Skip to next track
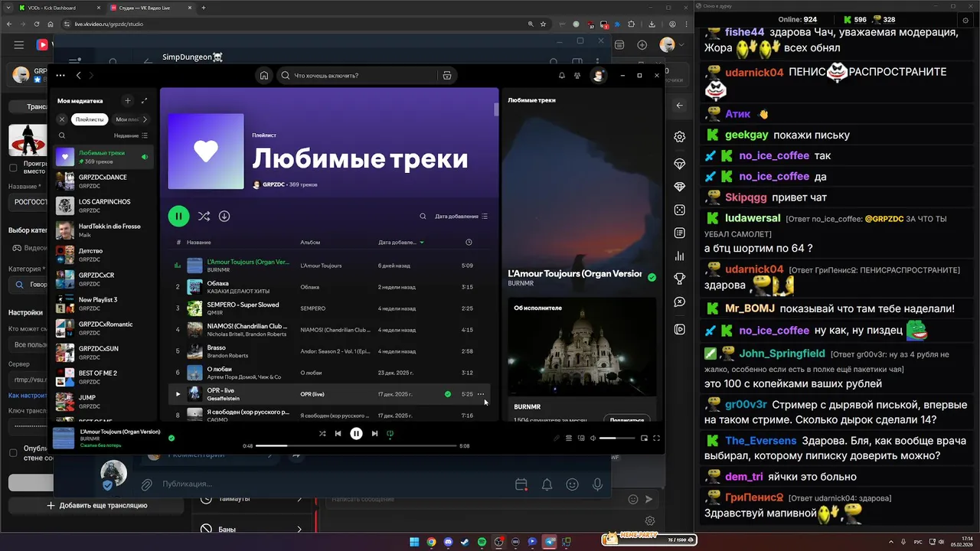This screenshot has height=551, width=980. (x=374, y=433)
